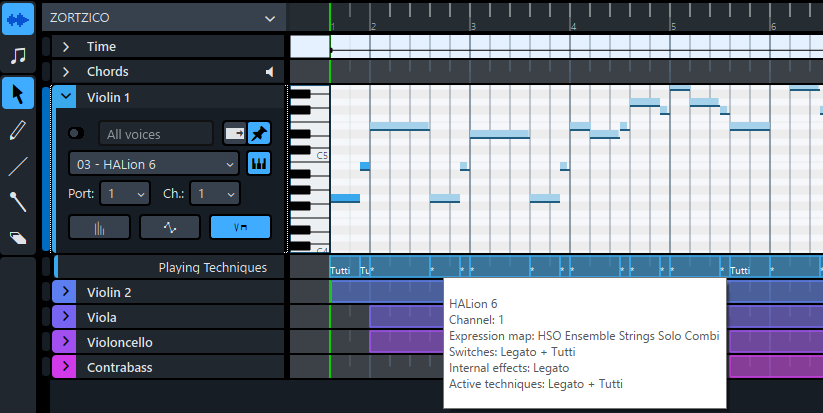Select the Contrabass track name
Screen dimensions: 823x413
120,367
